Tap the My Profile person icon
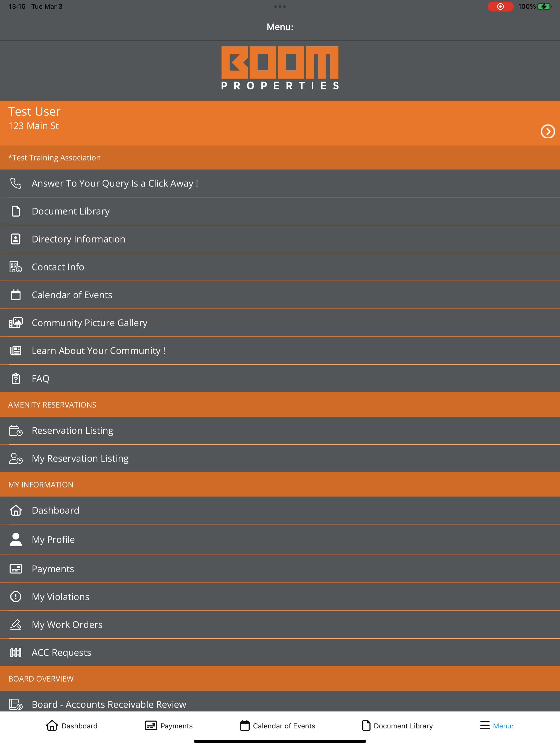Viewport: 560px width, 747px height. 16,540
